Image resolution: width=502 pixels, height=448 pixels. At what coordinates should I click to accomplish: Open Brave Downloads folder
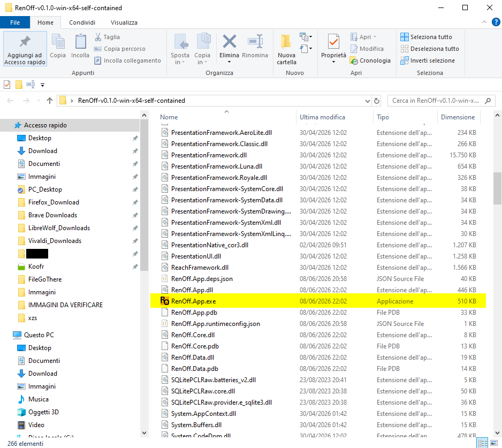(x=52, y=215)
